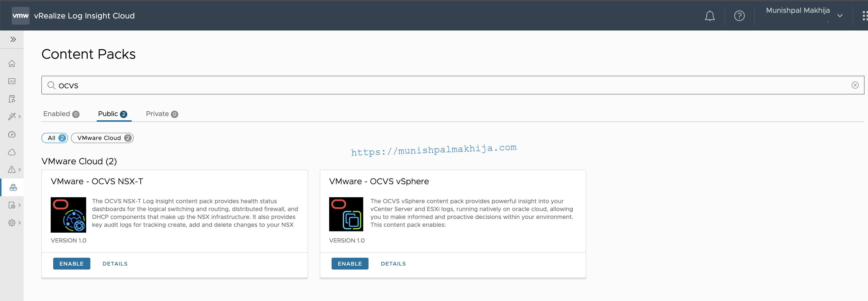Open the alerts warning triangle icon
The image size is (868, 301).
click(x=12, y=169)
